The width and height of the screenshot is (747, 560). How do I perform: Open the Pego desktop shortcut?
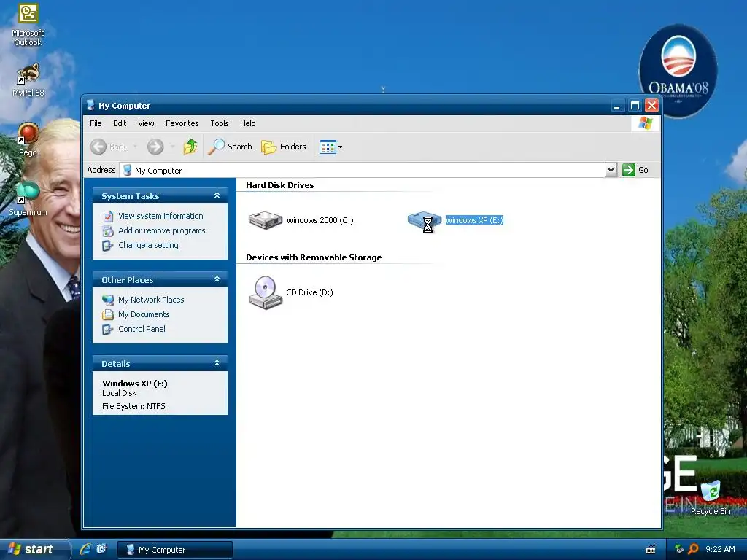28,139
